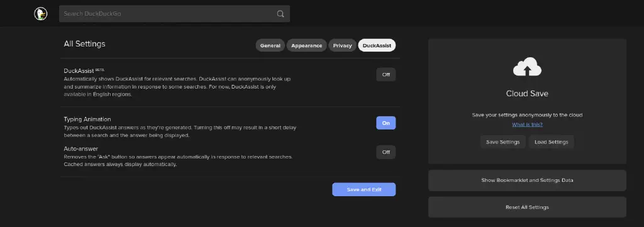Click Reset All Settings
The image size is (644, 227).
pyautogui.click(x=528, y=208)
